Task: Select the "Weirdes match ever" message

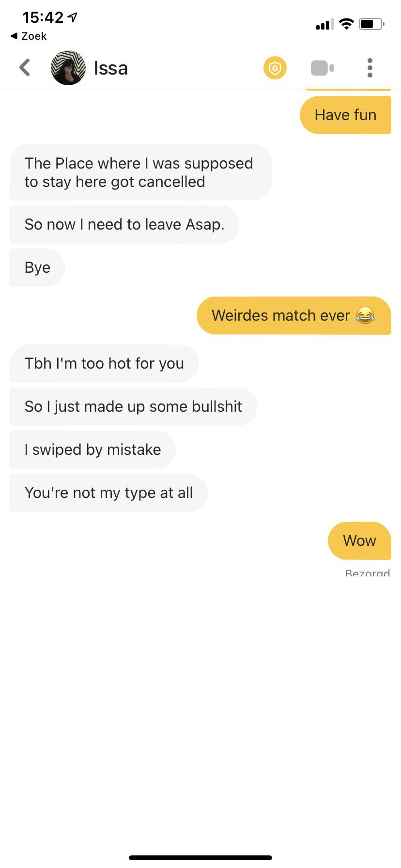Action: pos(294,315)
